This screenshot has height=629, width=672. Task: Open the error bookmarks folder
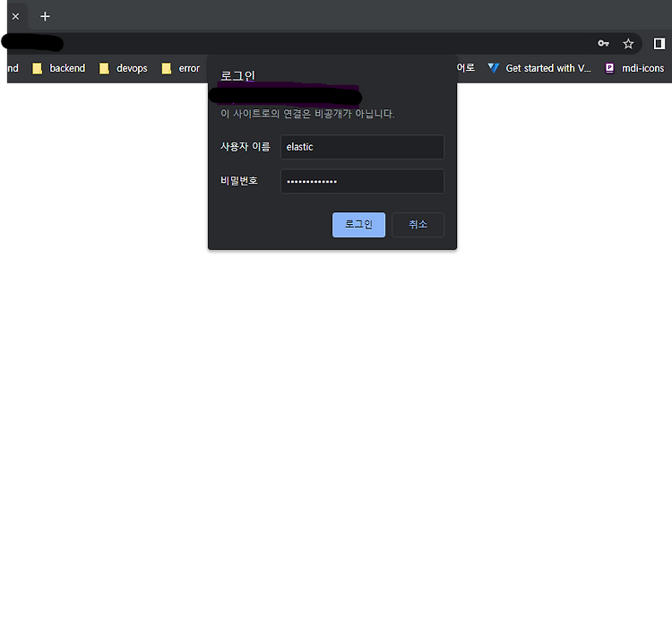[181, 68]
